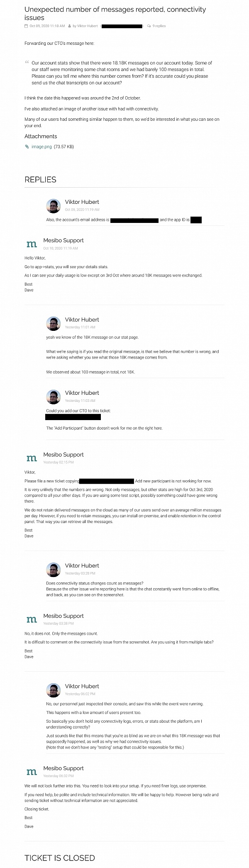Screen dimensions: 249x868
Task: Click the author person icon in the ticket header
Action: pyautogui.click(x=70, y=26)
